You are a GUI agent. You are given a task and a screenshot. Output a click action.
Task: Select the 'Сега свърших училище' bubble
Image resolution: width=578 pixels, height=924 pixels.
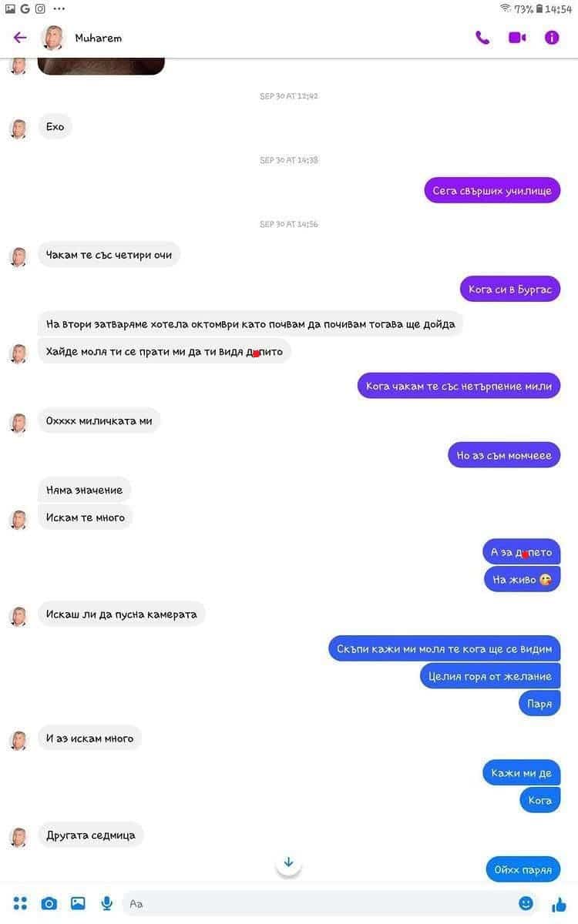pos(492,190)
